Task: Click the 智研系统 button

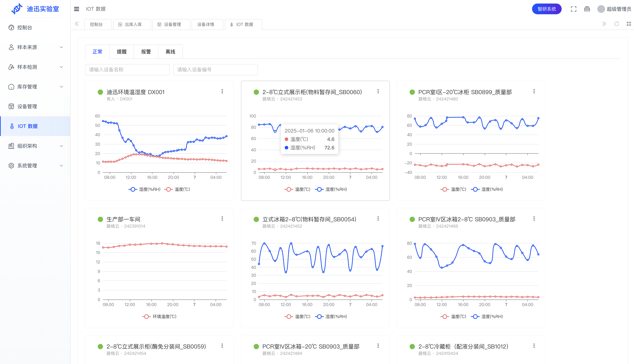Action: pyautogui.click(x=547, y=9)
